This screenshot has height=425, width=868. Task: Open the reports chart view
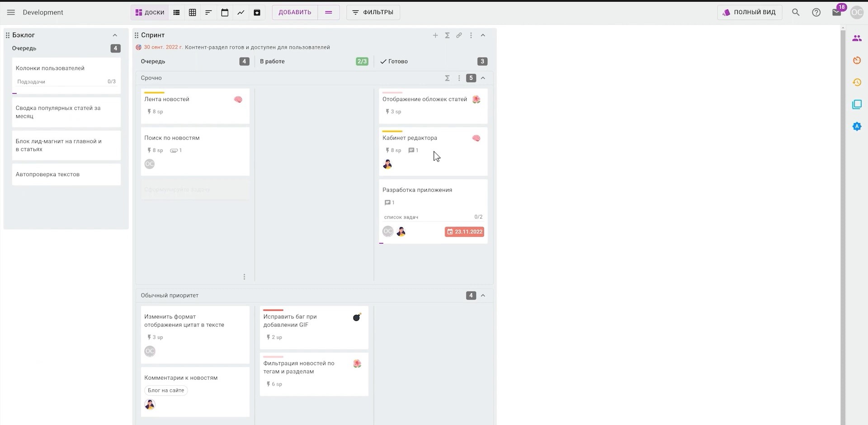click(x=241, y=12)
